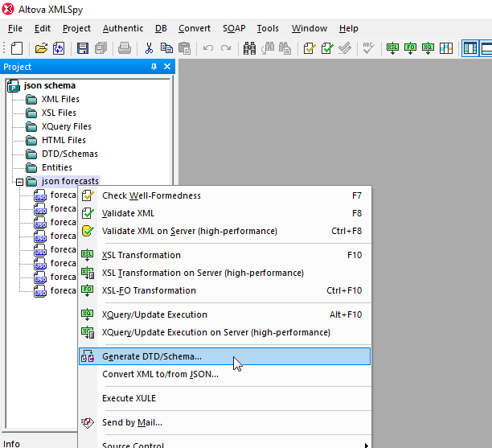Click the check well-formedness toolbar icon
Screen dimensions: 492x448
[310, 48]
